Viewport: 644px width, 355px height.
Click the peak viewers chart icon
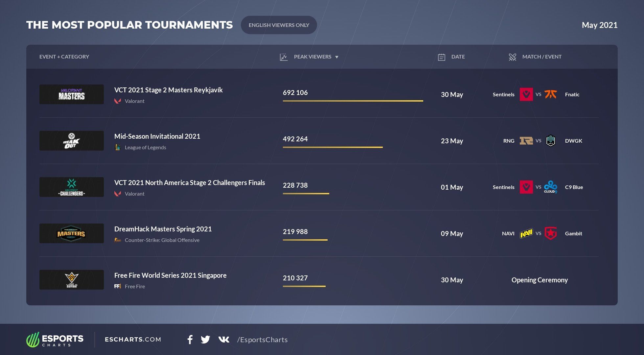[x=284, y=57]
